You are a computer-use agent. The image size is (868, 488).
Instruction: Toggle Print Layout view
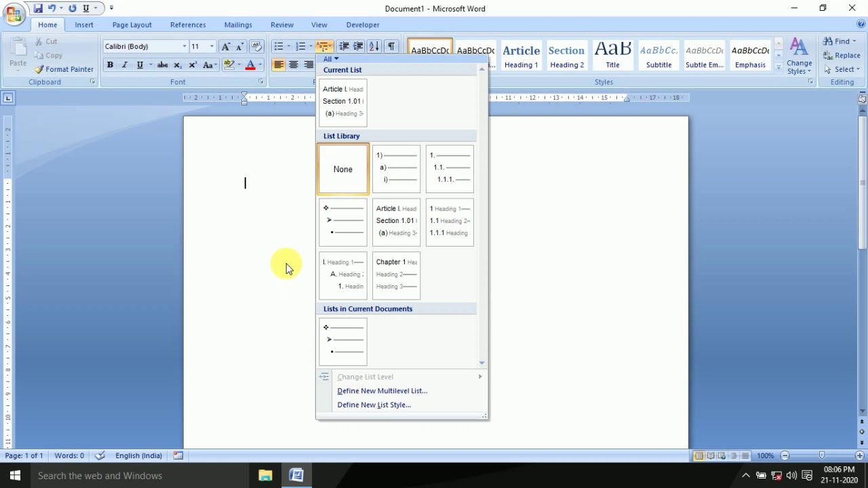pyautogui.click(x=698, y=456)
